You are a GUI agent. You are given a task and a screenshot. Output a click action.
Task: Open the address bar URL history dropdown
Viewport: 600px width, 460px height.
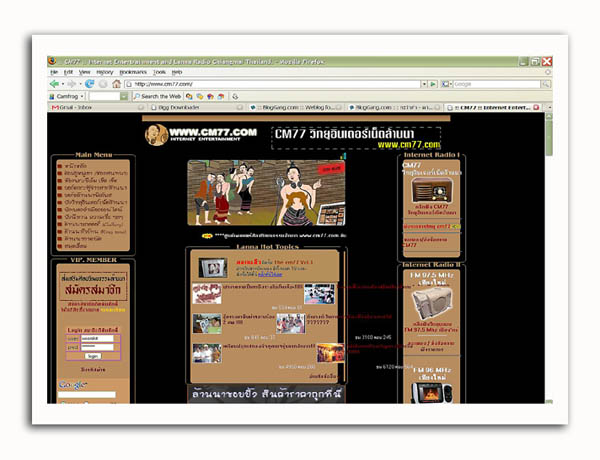424,84
